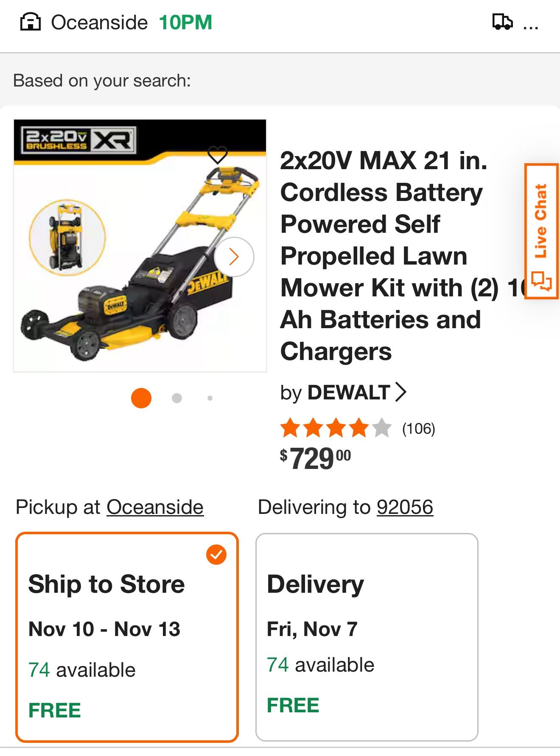560x756 pixels.
Task: Open the Oceanside store pickup link
Action: [155, 506]
